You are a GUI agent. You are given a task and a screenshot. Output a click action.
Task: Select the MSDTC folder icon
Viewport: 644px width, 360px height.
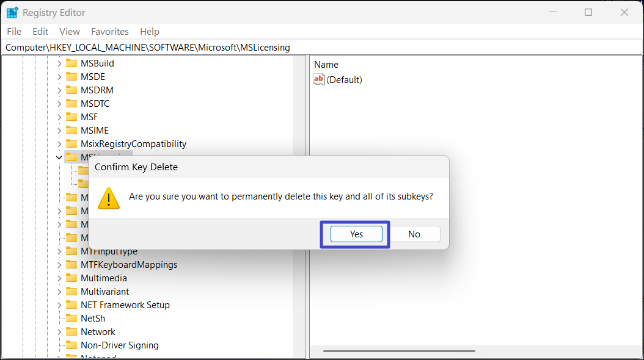pos(71,103)
